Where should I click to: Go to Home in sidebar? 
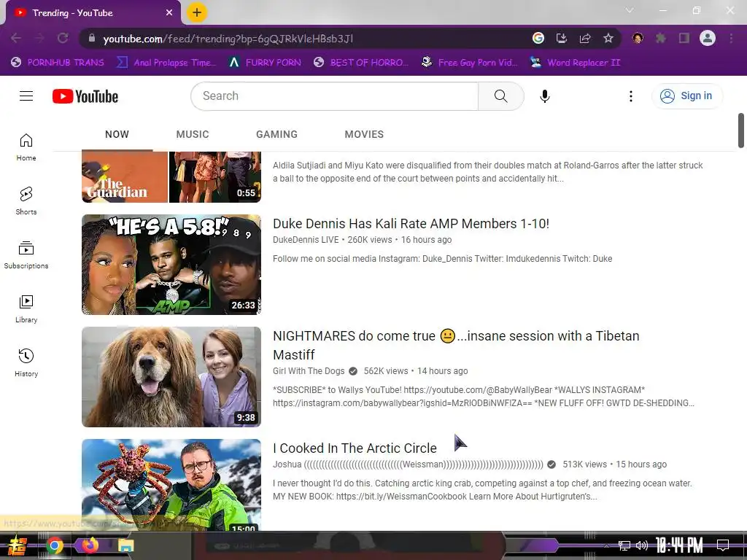[x=26, y=147]
